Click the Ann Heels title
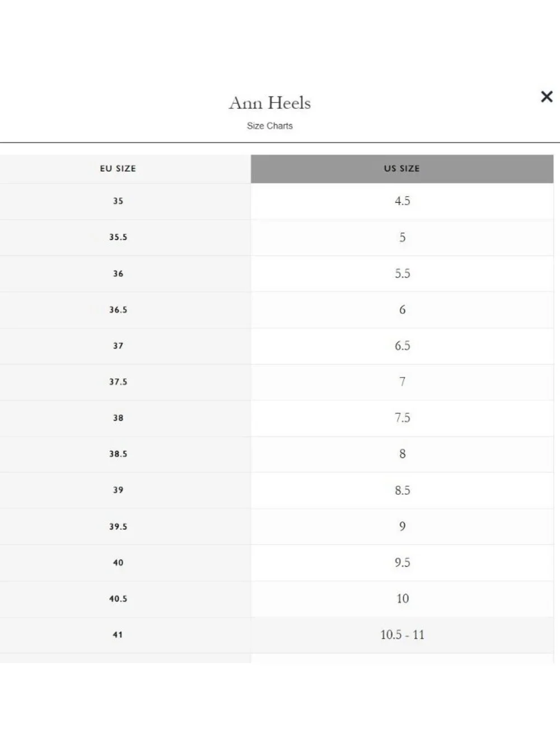Image resolution: width=560 pixels, height=747 pixels. coord(270,103)
